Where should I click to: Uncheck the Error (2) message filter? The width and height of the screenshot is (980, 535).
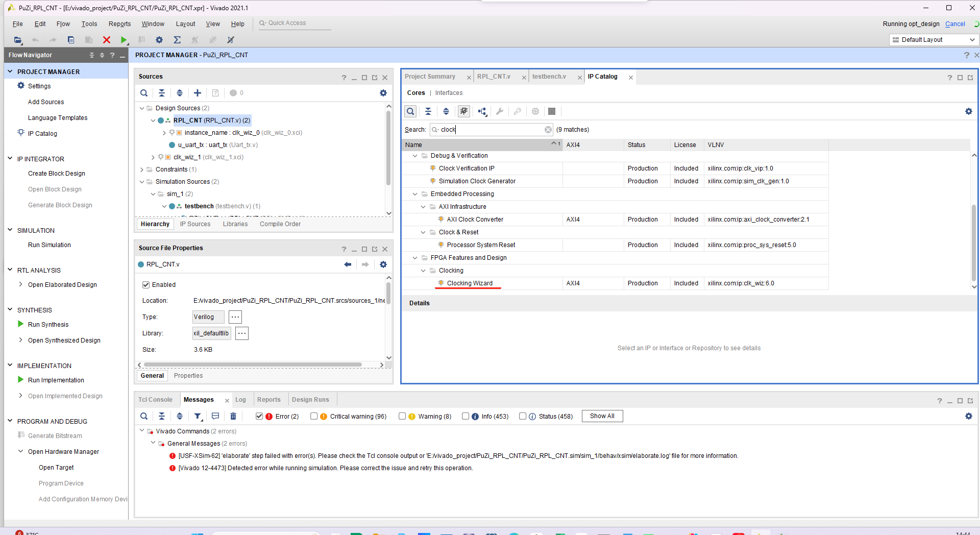259,416
